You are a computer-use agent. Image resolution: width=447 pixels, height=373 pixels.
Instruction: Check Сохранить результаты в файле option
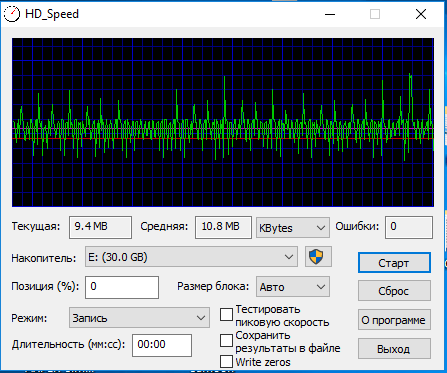[226, 341]
